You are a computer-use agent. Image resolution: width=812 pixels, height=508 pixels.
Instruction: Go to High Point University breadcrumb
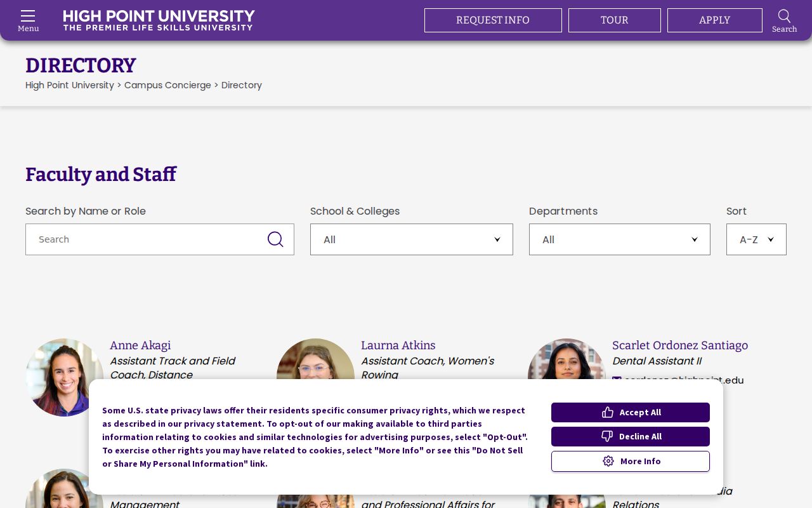[x=70, y=85]
